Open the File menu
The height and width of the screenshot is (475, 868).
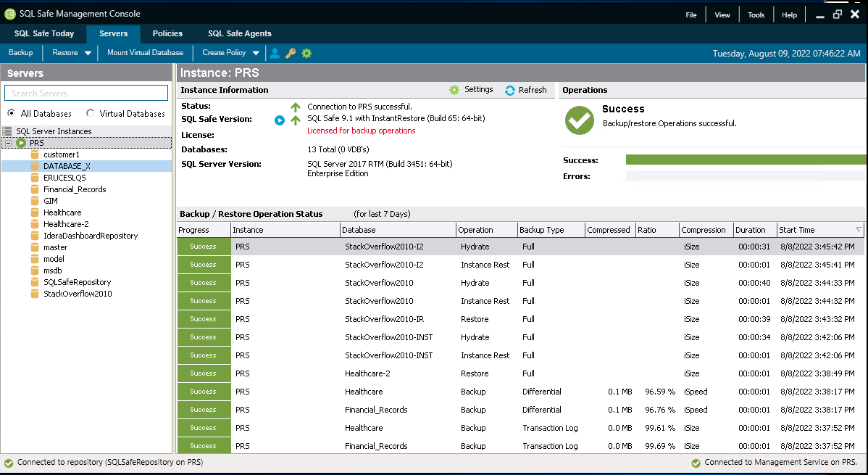coord(691,15)
